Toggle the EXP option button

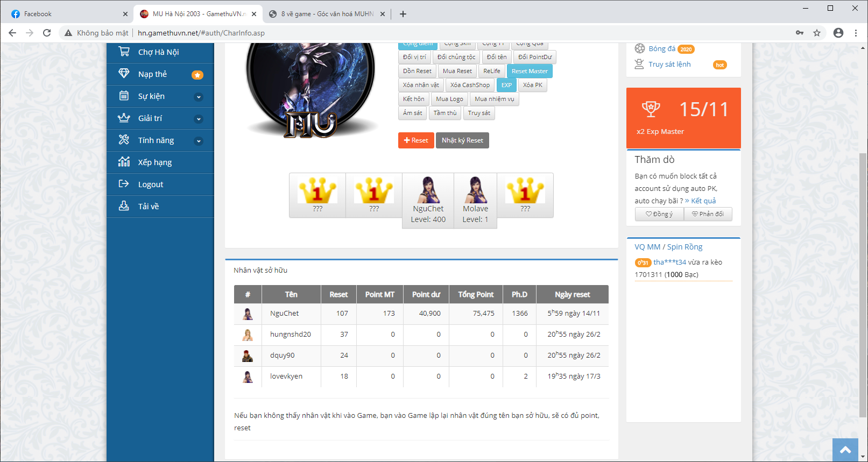(506, 85)
